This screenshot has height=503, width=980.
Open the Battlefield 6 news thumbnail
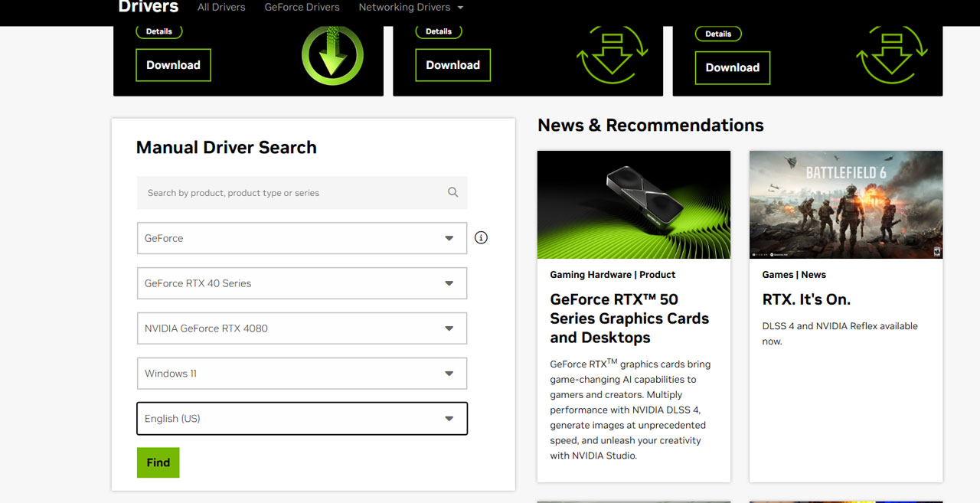(845, 204)
